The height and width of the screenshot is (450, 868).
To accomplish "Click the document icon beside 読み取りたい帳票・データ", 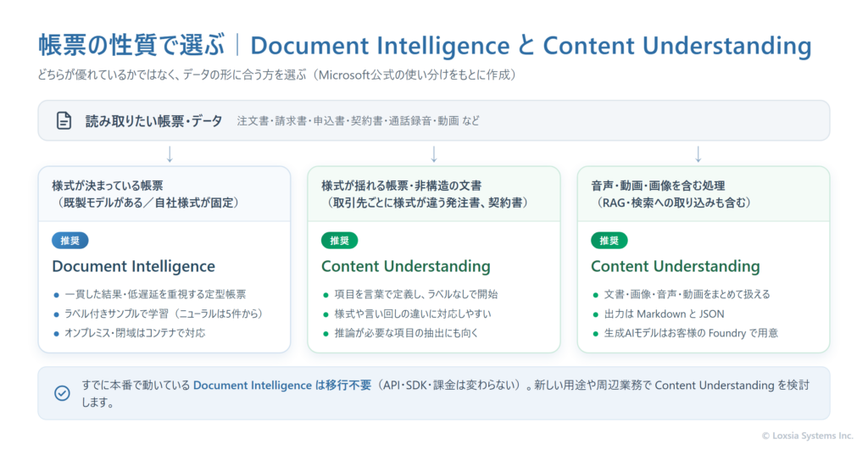I will 64,120.
